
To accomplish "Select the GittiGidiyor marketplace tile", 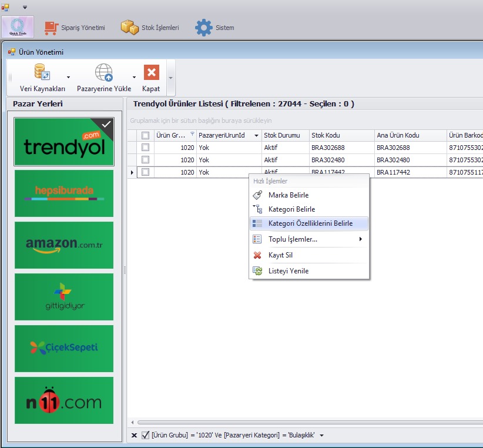I will (64, 297).
